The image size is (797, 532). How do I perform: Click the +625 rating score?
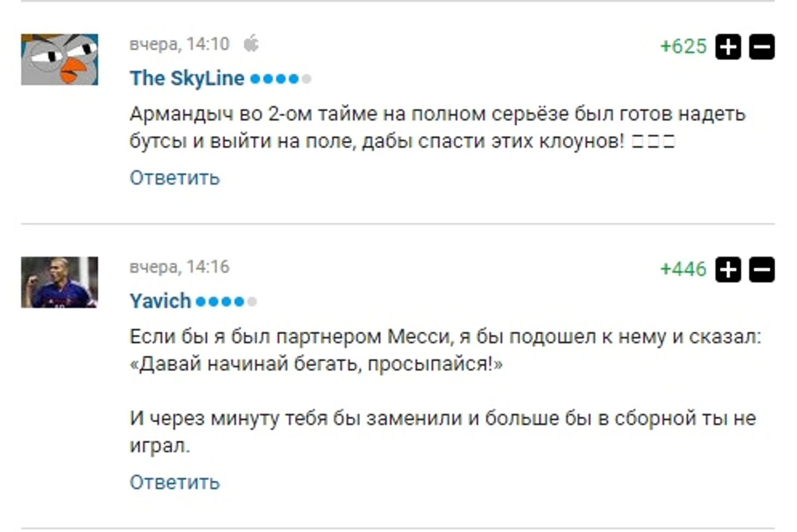(x=683, y=46)
